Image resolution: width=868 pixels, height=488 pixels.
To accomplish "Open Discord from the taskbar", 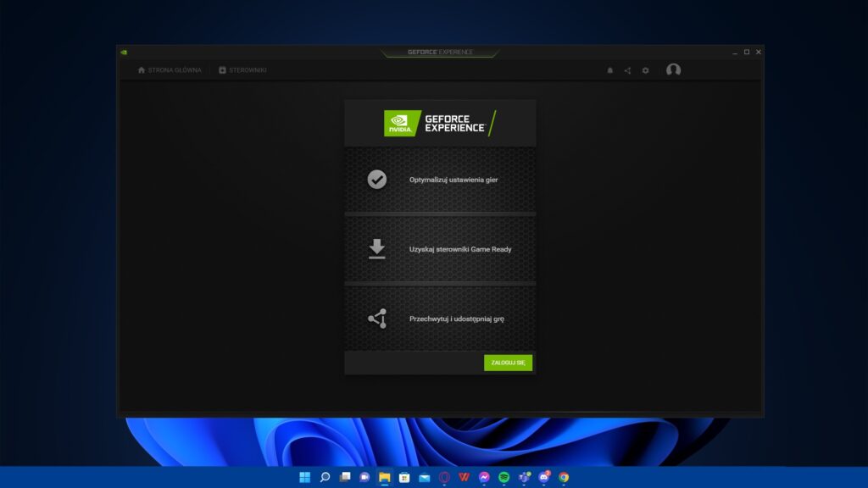I will click(x=544, y=477).
